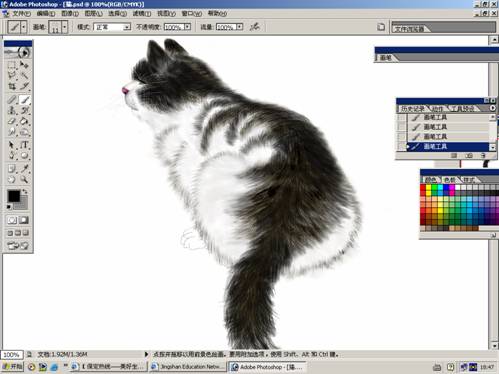Click the airbrush icon in options bar
Screen dimensions: 499x374
(x=255, y=27)
